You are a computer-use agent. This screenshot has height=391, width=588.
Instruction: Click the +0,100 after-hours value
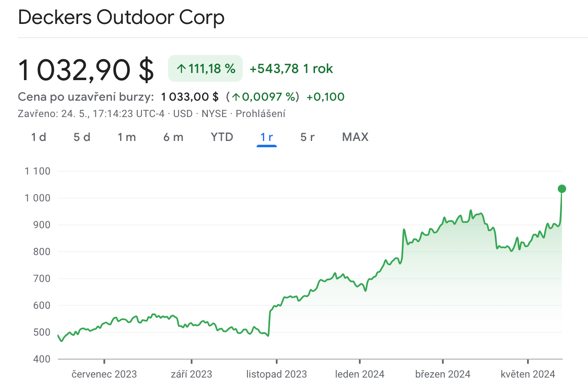325,97
